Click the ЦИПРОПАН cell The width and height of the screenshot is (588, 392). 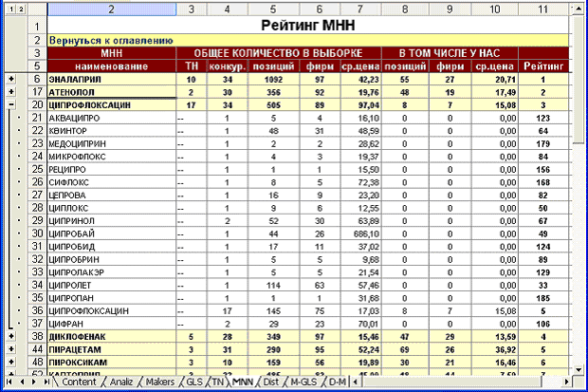point(112,298)
